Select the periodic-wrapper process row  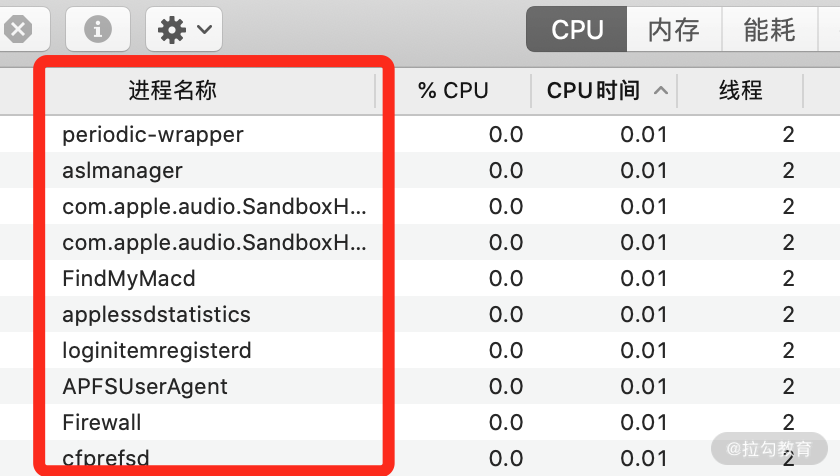pyautogui.click(x=153, y=134)
